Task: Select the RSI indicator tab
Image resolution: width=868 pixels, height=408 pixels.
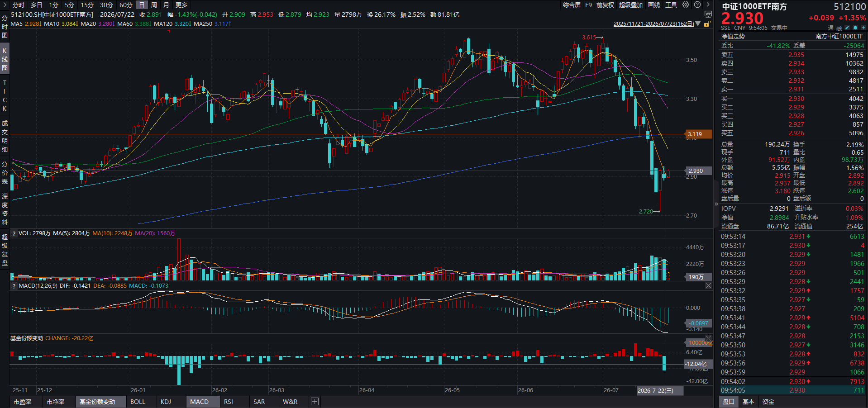Action: pyautogui.click(x=229, y=402)
